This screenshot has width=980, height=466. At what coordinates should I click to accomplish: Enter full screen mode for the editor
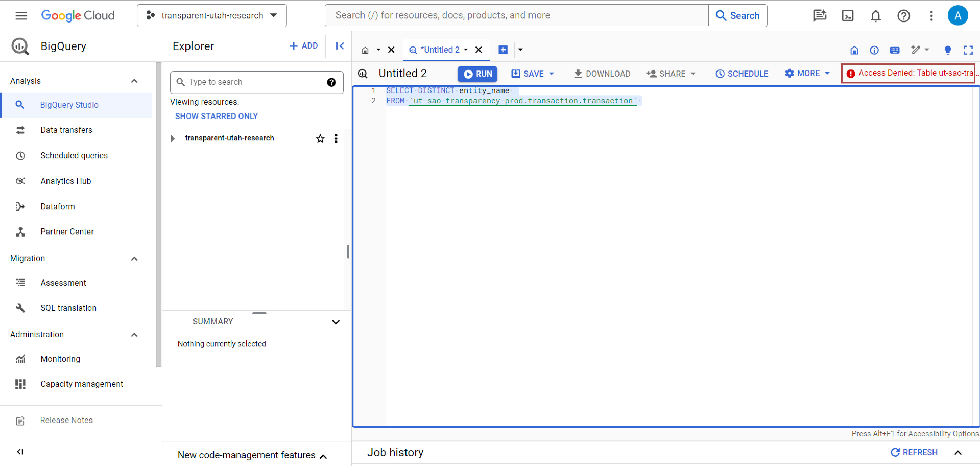click(x=968, y=50)
